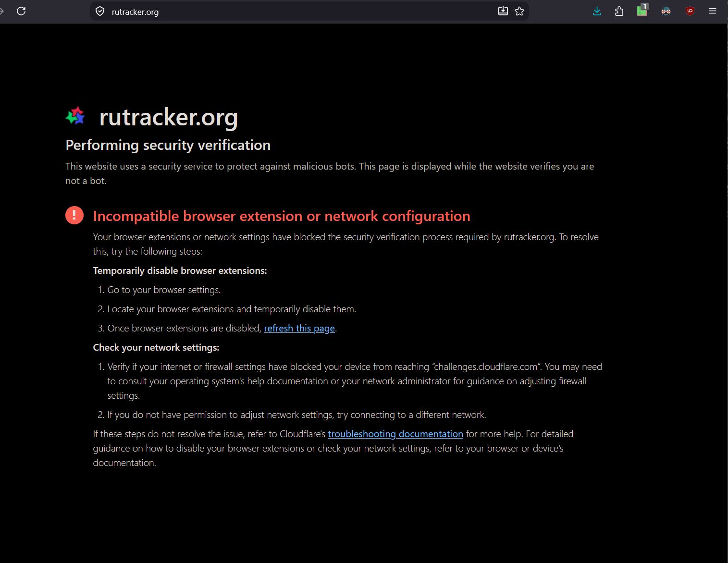Bookmark this page with the star

coord(519,11)
